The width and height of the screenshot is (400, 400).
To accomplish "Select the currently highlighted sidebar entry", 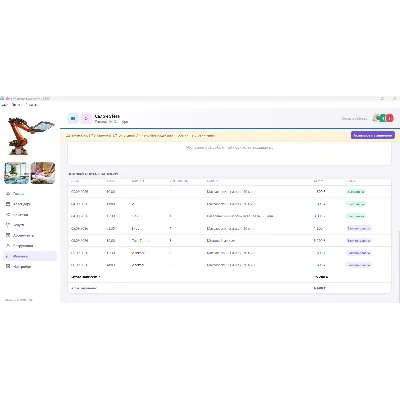I will (x=29, y=256).
